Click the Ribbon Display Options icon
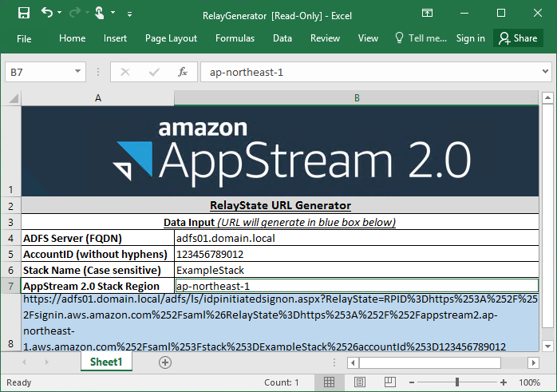This screenshot has height=392, width=557. tap(427, 13)
